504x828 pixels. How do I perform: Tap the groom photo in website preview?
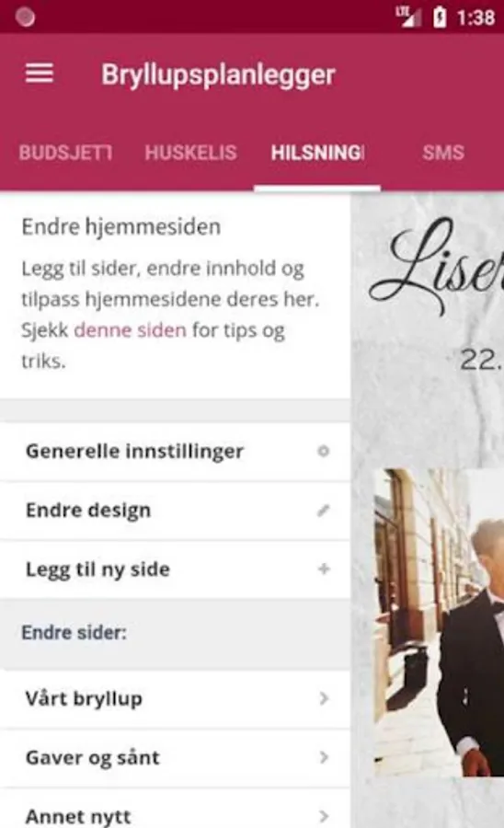tap(439, 622)
